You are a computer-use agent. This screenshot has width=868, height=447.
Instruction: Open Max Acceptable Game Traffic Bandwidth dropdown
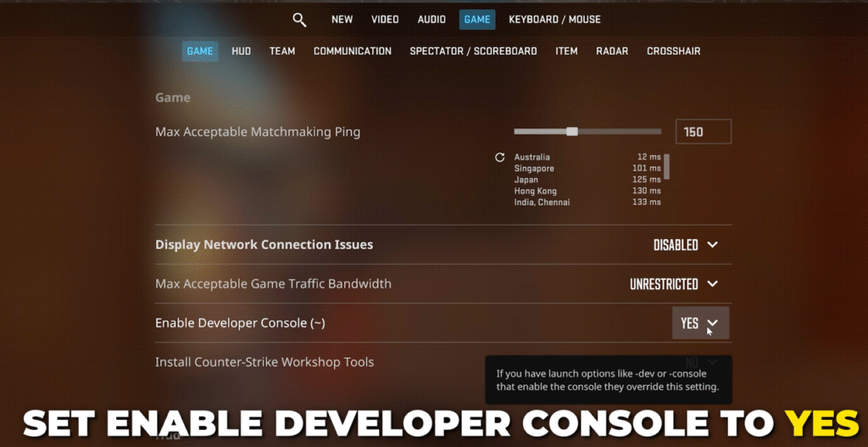point(674,284)
